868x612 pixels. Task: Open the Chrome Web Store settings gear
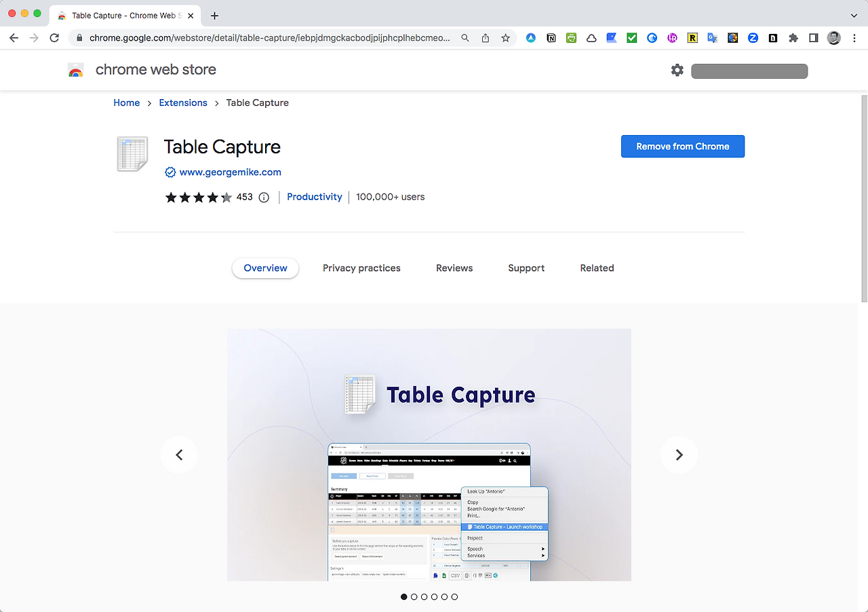677,70
